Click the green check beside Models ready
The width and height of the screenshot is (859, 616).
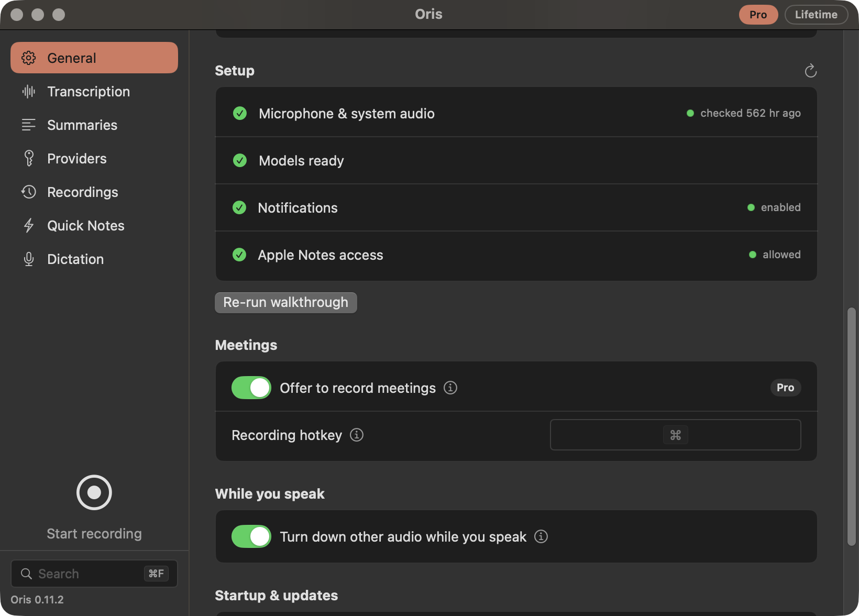pos(240,160)
